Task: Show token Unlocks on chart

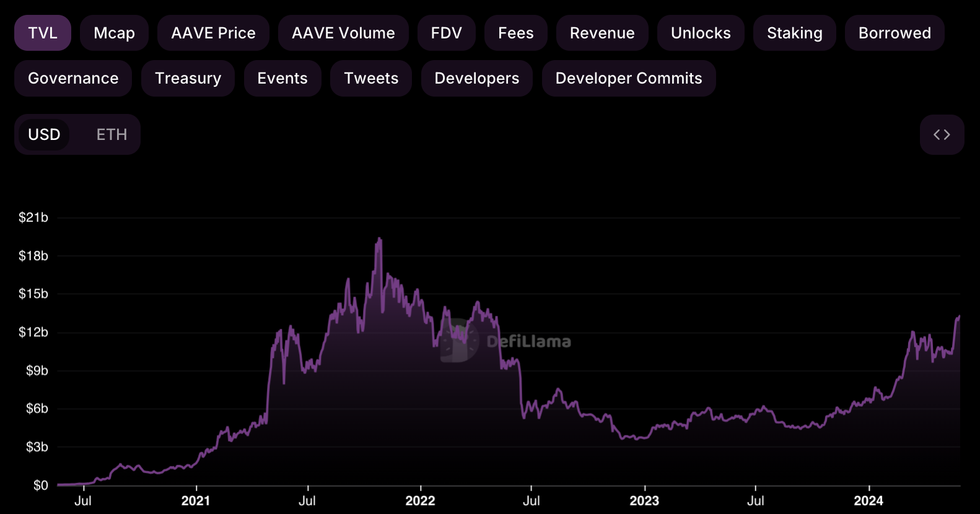Action: (x=701, y=33)
